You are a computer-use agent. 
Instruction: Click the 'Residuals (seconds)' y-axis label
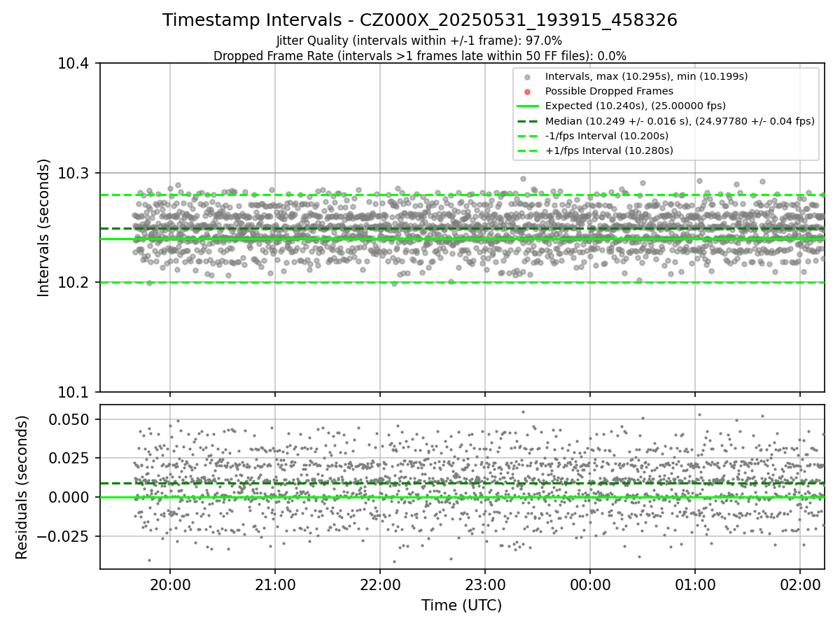[x=22, y=487]
